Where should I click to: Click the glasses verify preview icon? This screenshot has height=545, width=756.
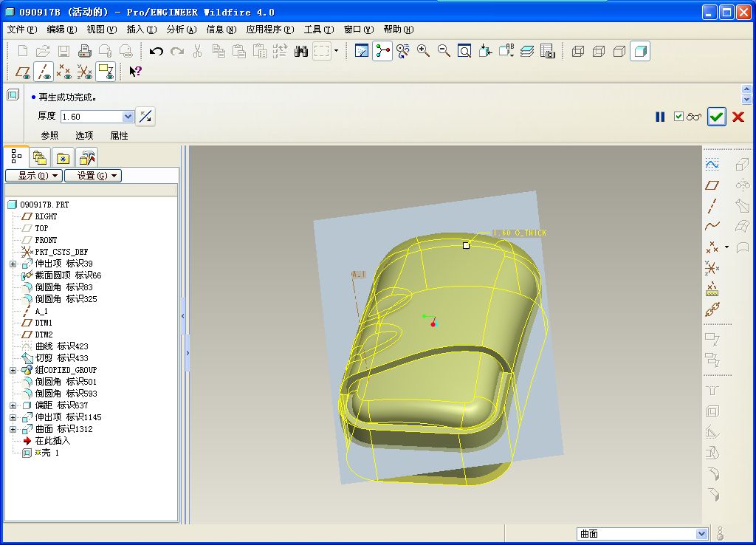click(694, 117)
